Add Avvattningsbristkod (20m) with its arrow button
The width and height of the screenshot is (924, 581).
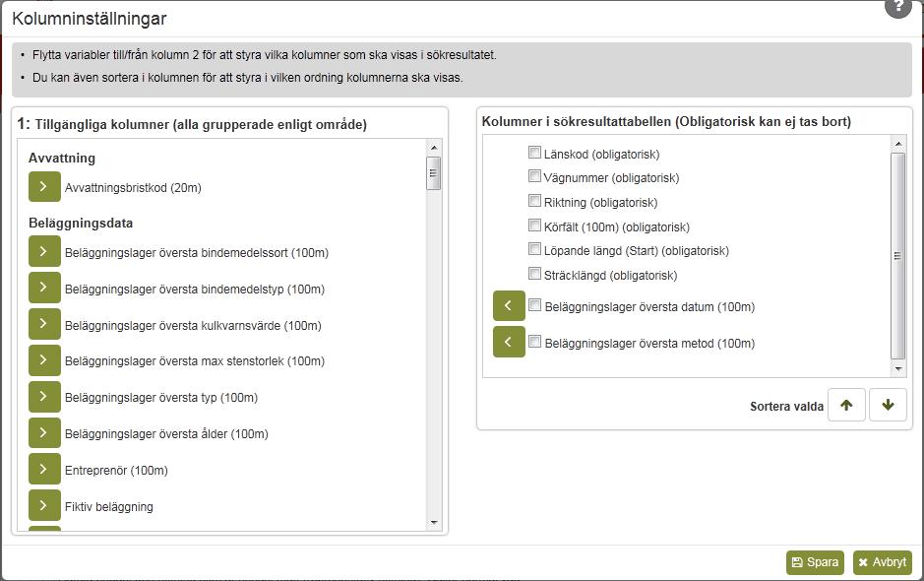[44, 186]
